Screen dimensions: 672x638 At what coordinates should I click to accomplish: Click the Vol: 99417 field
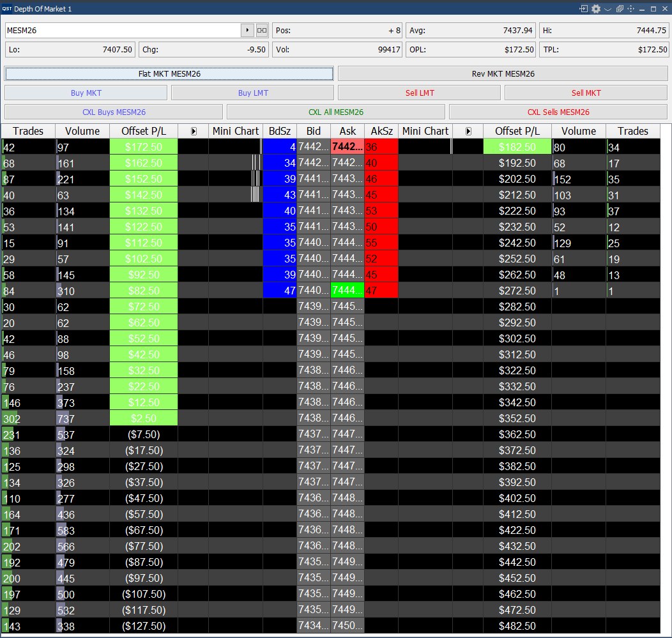pyautogui.click(x=337, y=50)
